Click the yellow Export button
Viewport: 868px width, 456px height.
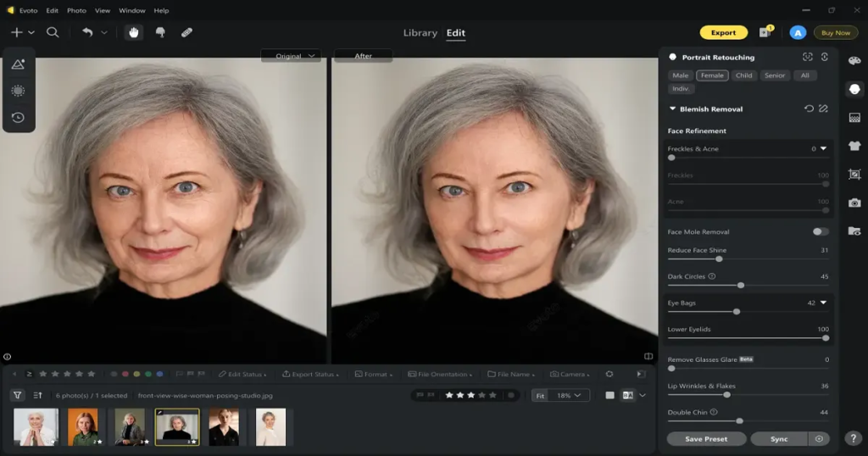click(x=723, y=33)
